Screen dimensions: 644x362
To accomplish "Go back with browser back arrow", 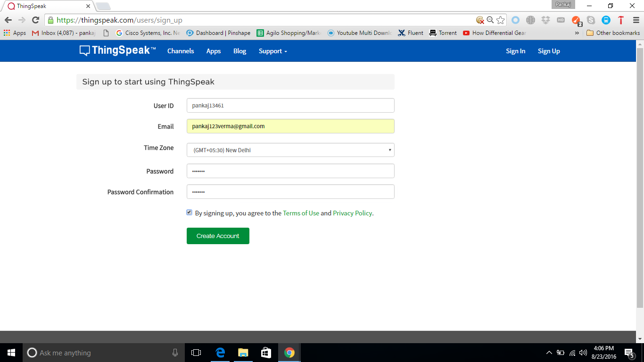I will coord(8,20).
